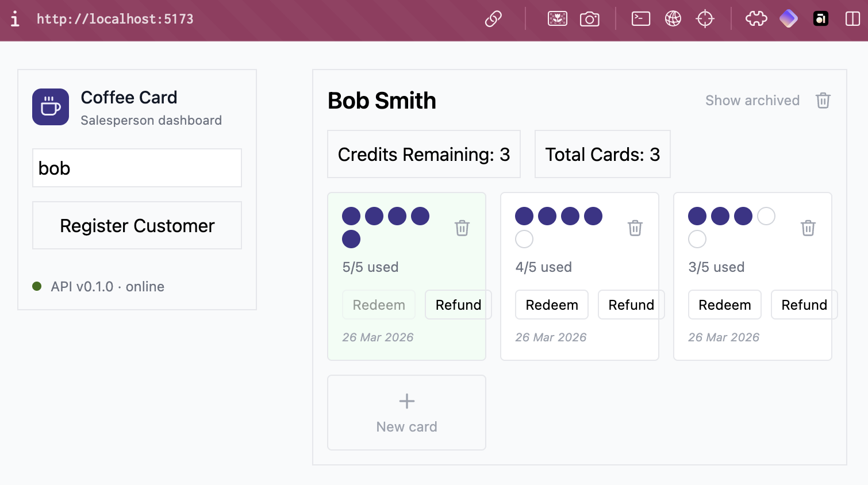Click the globe network icon
Image resolution: width=868 pixels, height=485 pixels.
[673, 19]
